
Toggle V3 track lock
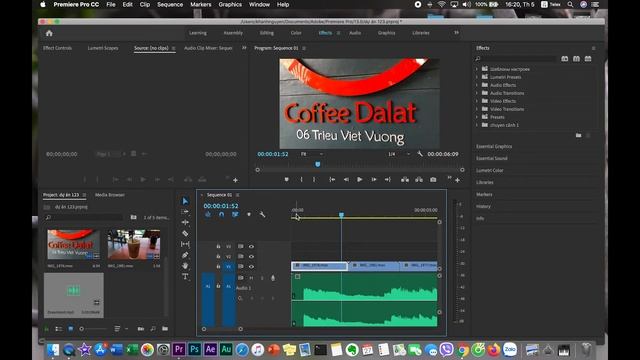(x=218, y=247)
